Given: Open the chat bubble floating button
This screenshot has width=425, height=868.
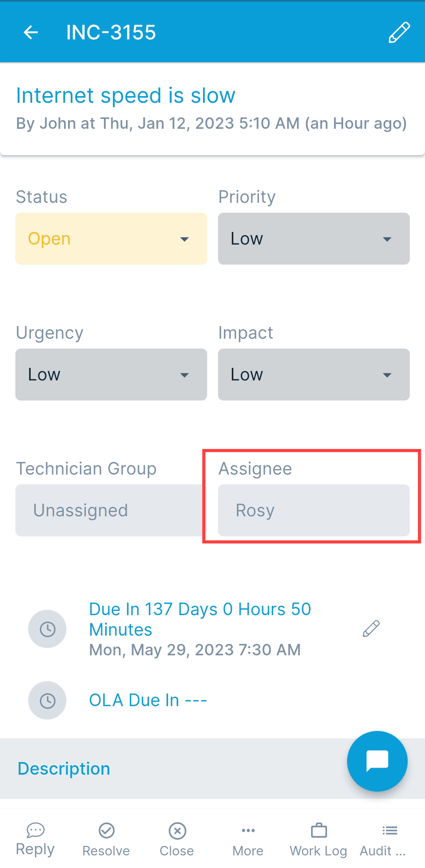Looking at the screenshot, I should (x=377, y=761).
